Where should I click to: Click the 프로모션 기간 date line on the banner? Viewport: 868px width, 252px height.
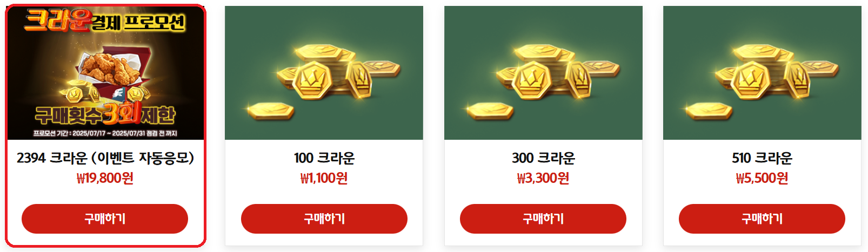105,133
